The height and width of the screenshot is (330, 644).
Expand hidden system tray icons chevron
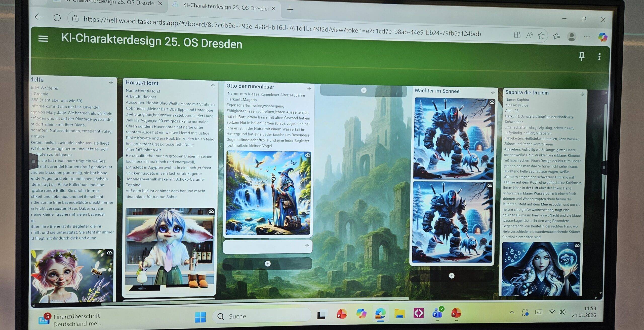coord(512,313)
